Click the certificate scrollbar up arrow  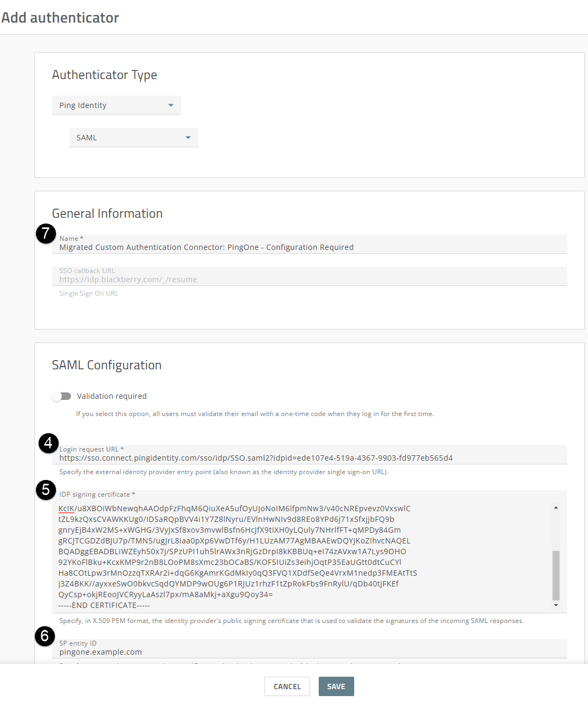click(x=556, y=507)
